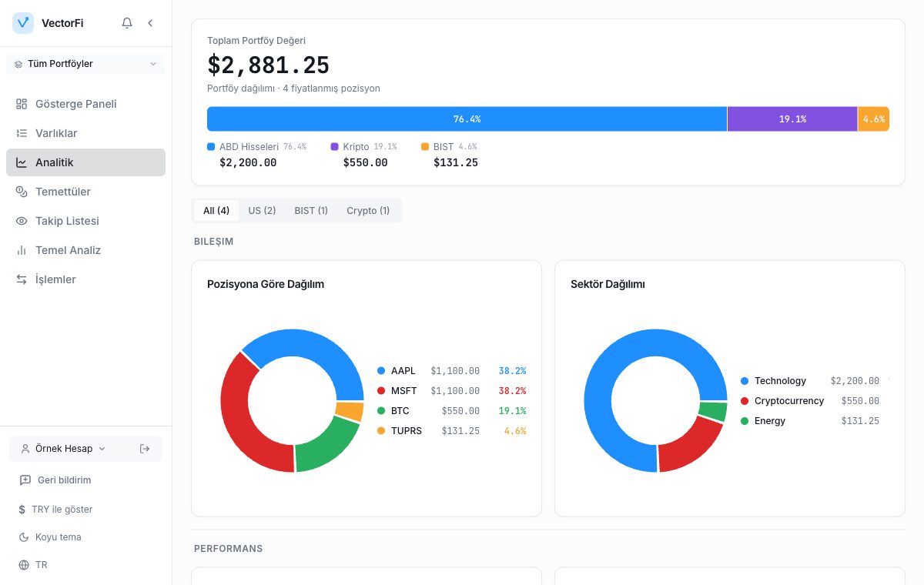Click the orange 4.6% allocation bar segment
The image size is (924, 585).
tap(874, 119)
